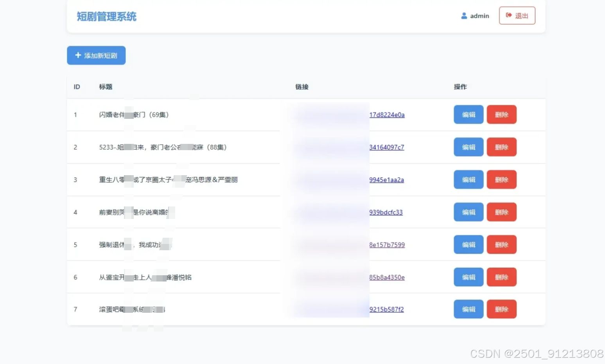Click the 短剧管理系统 title in the header
605x364 pixels.
[106, 16]
